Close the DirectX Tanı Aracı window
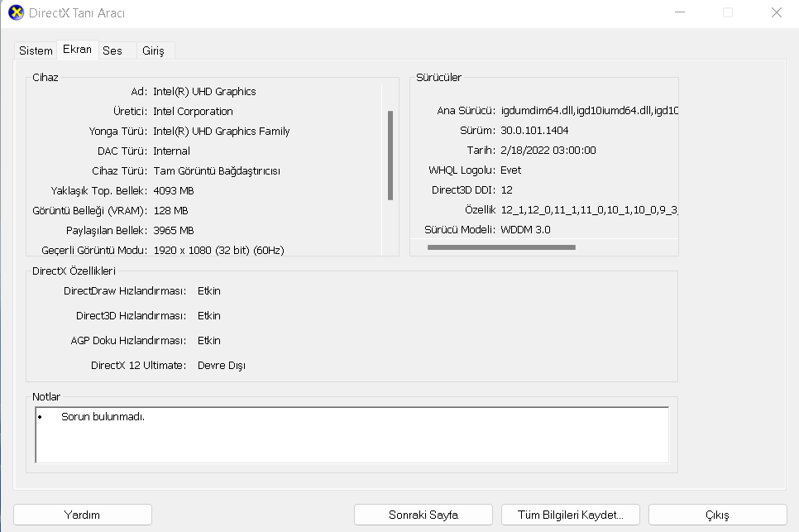 tap(776, 12)
